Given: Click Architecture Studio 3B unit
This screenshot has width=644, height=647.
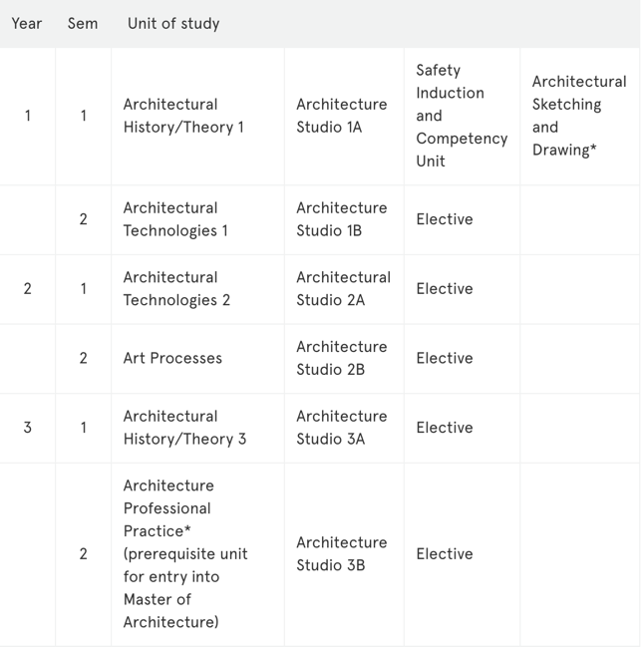Looking at the screenshot, I should [341, 554].
